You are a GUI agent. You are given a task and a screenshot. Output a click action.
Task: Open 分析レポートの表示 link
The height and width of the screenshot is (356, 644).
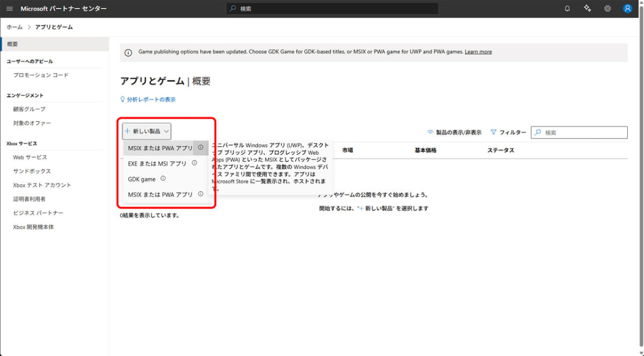pos(151,99)
